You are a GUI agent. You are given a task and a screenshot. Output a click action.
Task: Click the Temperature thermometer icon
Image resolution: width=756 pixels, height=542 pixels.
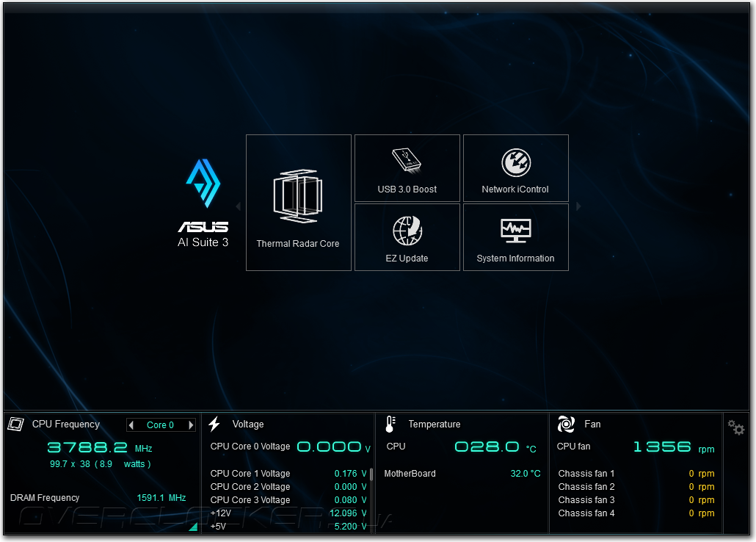390,424
